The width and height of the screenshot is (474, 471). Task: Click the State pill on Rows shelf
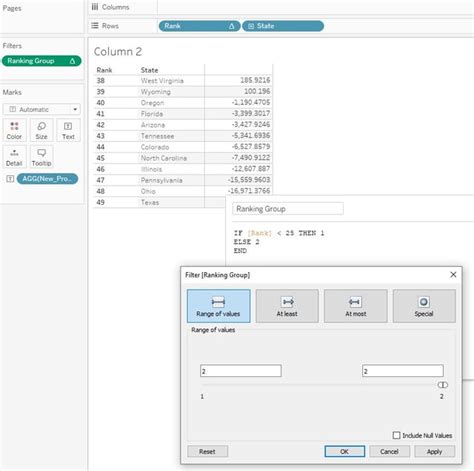click(x=283, y=26)
